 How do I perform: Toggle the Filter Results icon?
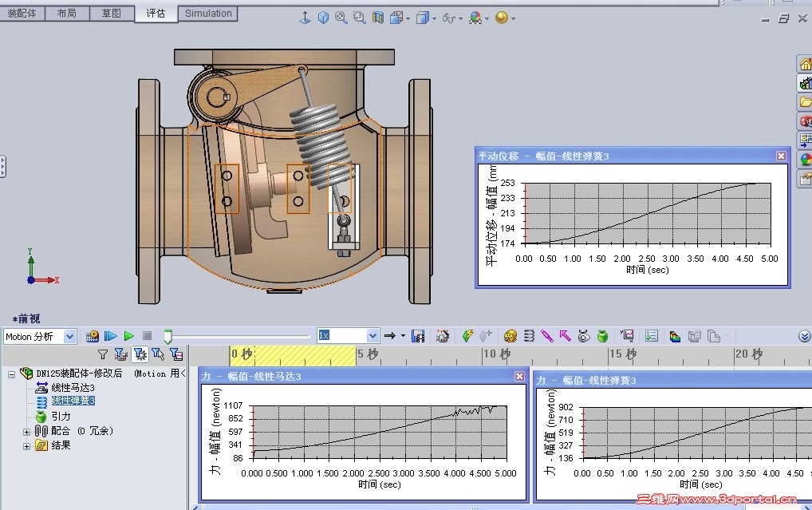click(x=176, y=354)
